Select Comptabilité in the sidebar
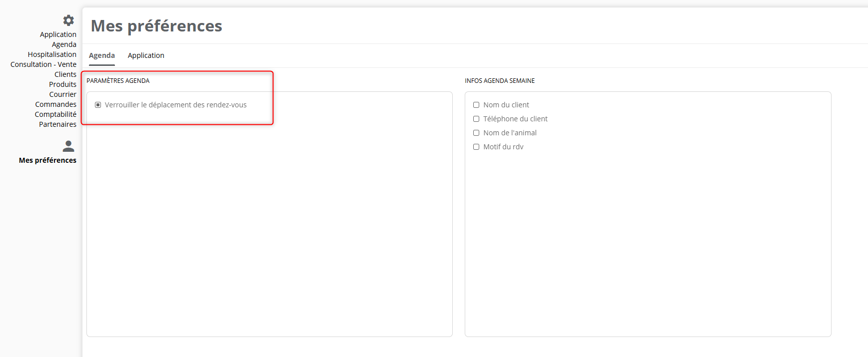 (x=55, y=114)
